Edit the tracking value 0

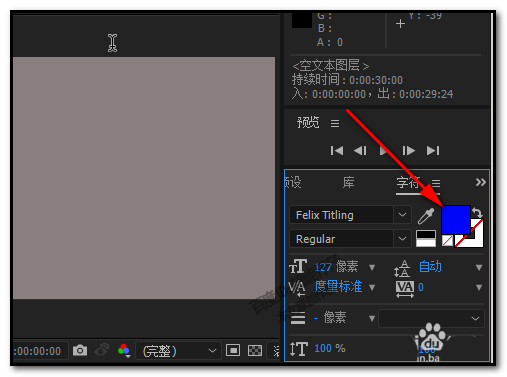pyautogui.click(x=421, y=287)
